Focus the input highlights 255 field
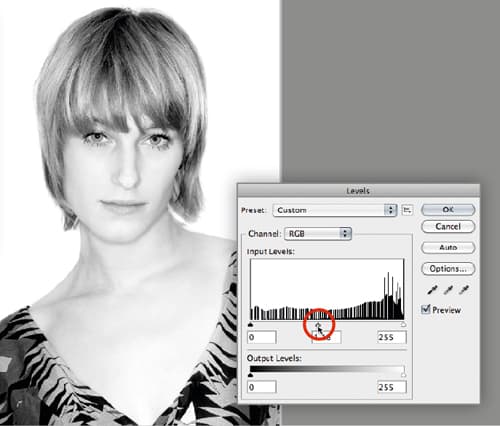This screenshot has width=500, height=426. (x=392, y=337)
